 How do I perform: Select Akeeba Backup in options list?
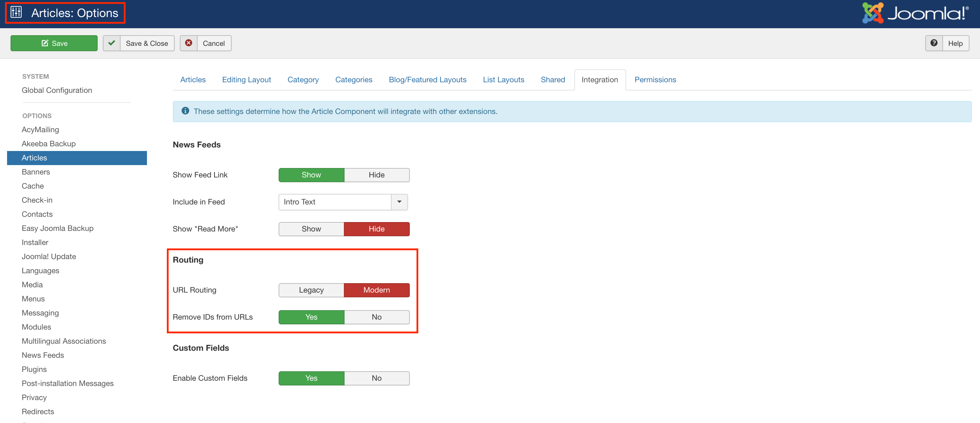point(49,144)
